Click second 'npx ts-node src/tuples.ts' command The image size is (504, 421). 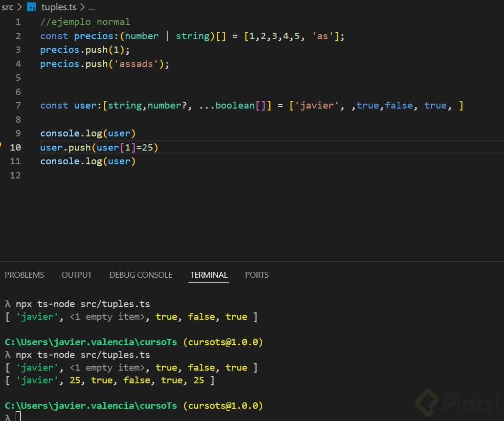coord(83,355)
